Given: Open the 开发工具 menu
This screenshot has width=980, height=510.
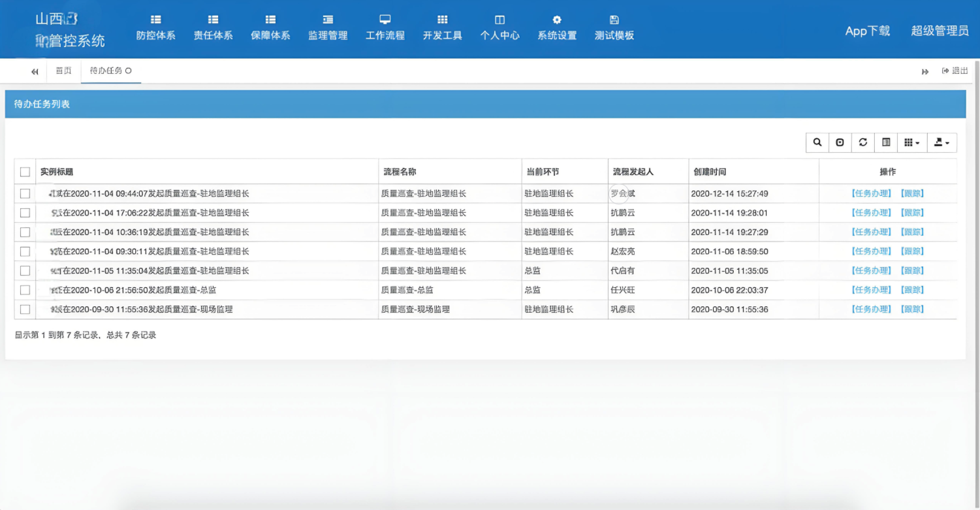Looking at the screenshot, I should click(443, 28).
